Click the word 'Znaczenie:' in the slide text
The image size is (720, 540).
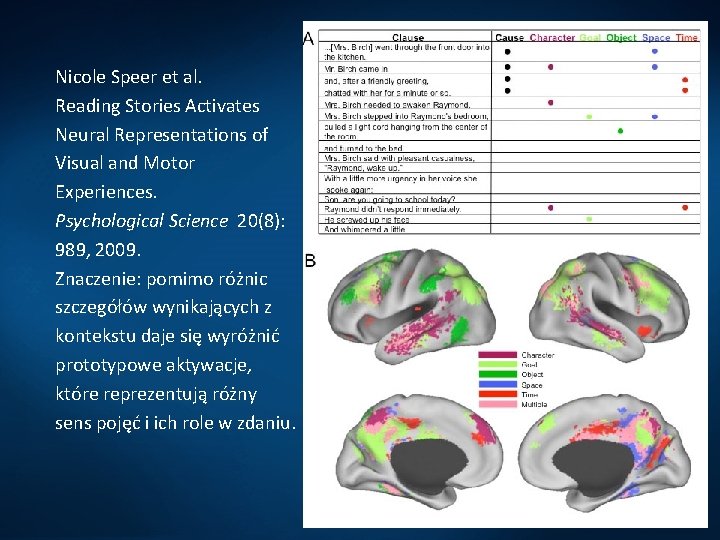tap(98, 279)
